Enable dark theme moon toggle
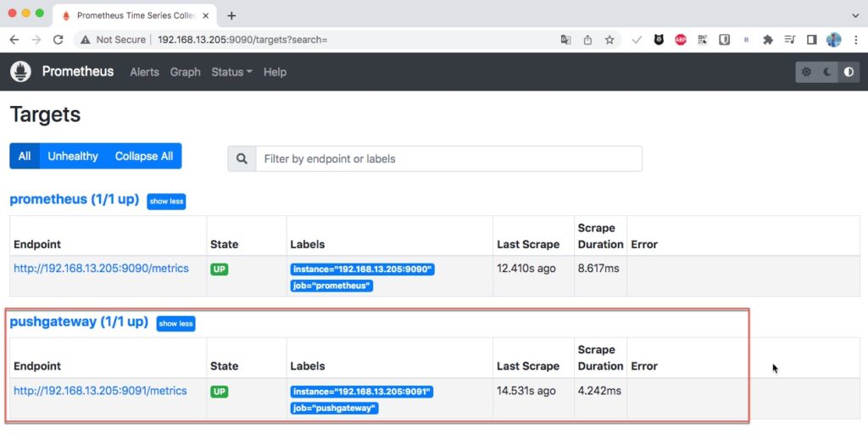 tap(827, 72)
